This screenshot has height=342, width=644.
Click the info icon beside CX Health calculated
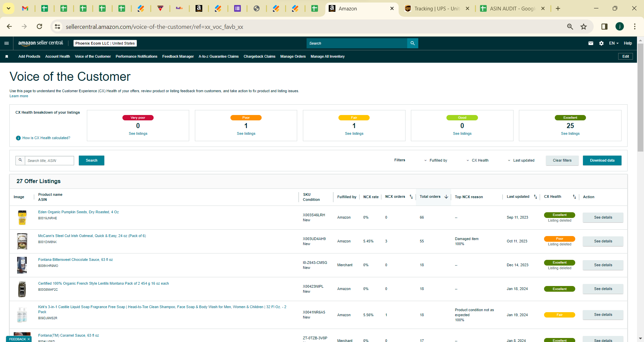click(18, 138)
